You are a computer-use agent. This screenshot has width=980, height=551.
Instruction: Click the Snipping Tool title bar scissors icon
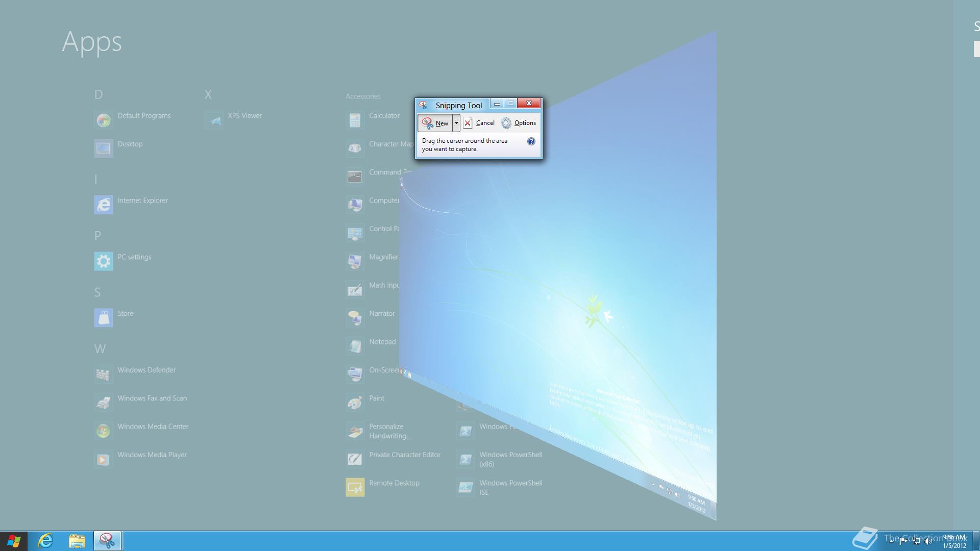tap(423, 105)
